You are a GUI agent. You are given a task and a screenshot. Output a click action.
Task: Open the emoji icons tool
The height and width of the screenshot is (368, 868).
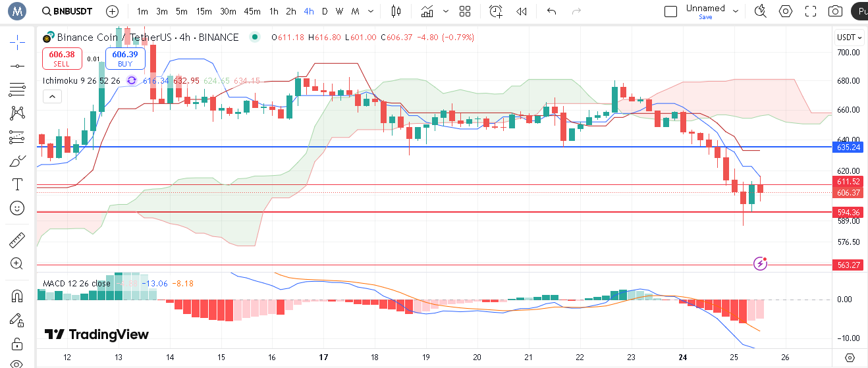pos(18,208)
